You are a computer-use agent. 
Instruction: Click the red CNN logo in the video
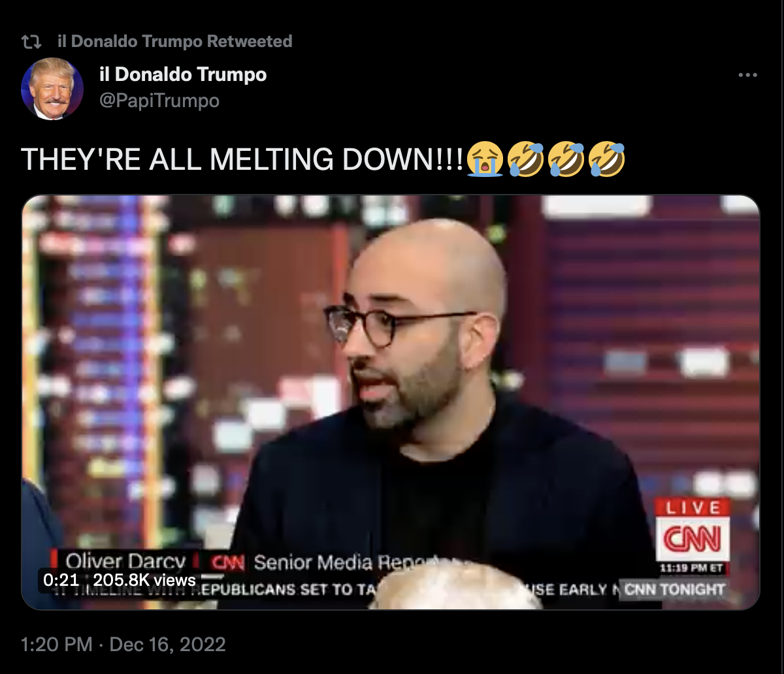coord(693,538)
